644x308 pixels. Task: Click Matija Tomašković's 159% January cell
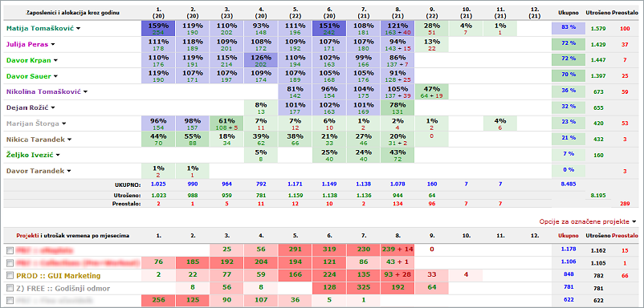158,28
